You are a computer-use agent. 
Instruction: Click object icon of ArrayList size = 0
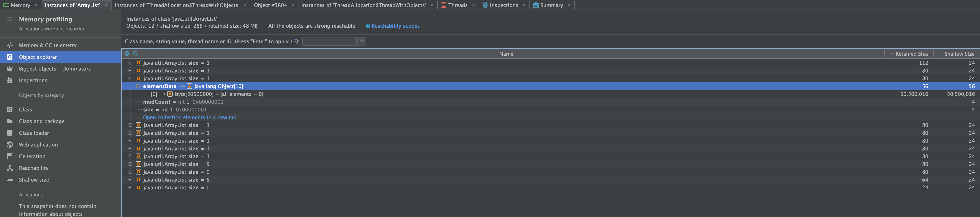(x=138, y=187)
